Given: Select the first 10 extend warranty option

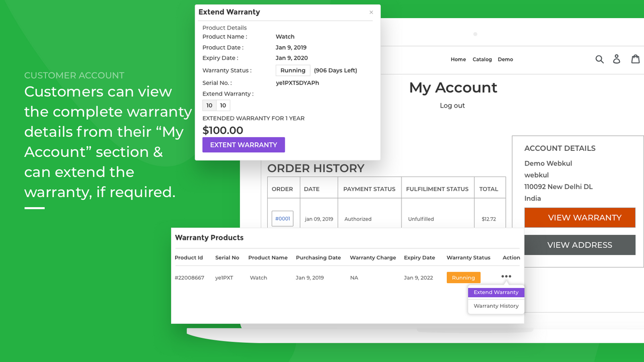Looking at the screenshot, I should point(209,105).
